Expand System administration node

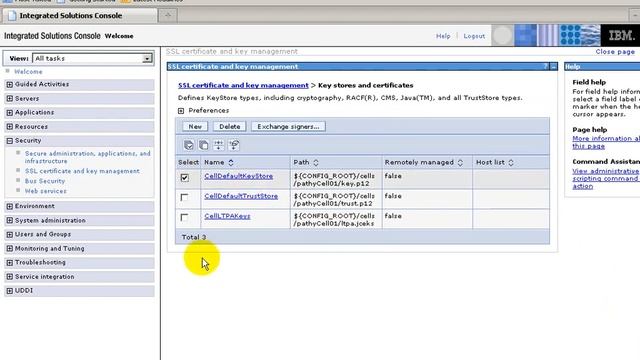coord(10,221)
